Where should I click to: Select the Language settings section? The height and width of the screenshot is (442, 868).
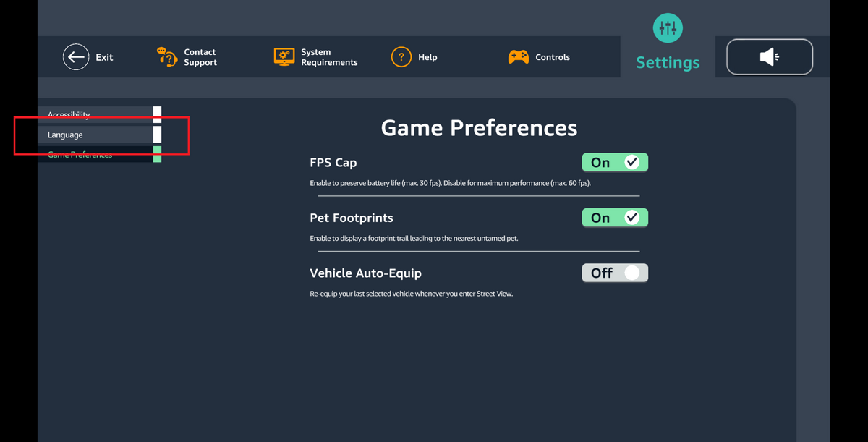pyautogui.click(x=99, y=135)
